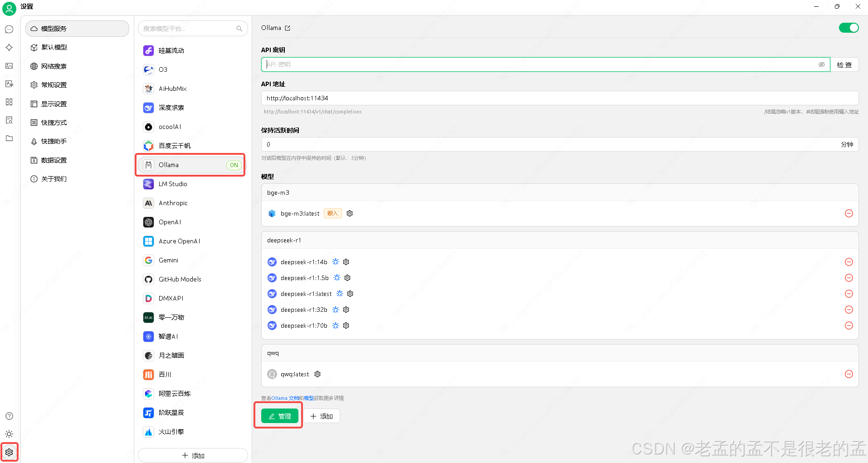Open settings gear for deepseek-r1:32b
This screenshot has width=868, height=463.
tap(346, 310)
